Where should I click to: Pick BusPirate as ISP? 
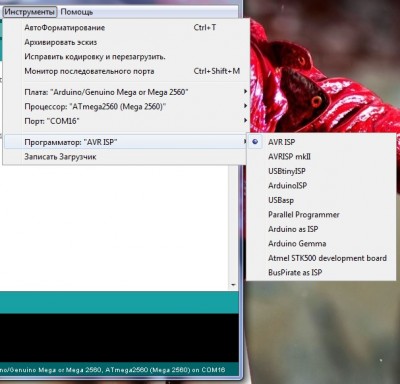321,272
